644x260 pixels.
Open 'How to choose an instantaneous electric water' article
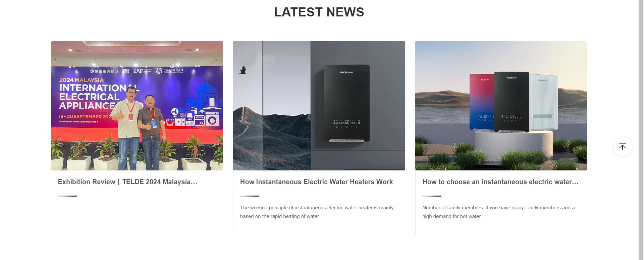pyautogui.click(x=500, y=182)
